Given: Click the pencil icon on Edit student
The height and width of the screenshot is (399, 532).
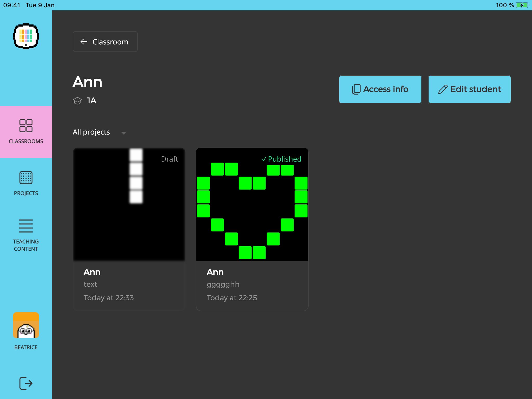Looking at the screenshot, I should [443, 89].
